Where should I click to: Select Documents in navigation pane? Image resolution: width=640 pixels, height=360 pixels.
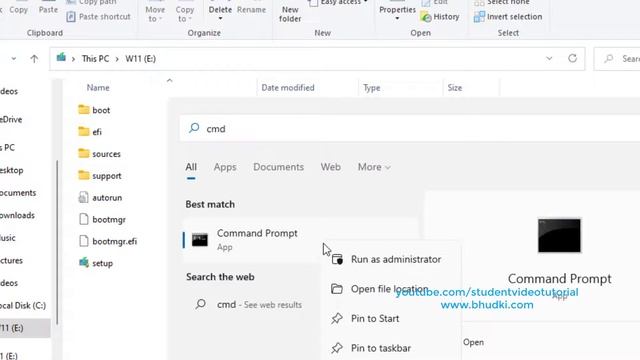tap(18, 193)
